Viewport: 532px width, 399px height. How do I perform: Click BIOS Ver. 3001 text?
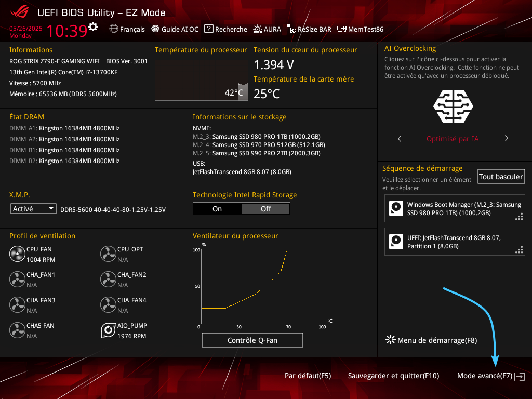[x=127, y=61]
